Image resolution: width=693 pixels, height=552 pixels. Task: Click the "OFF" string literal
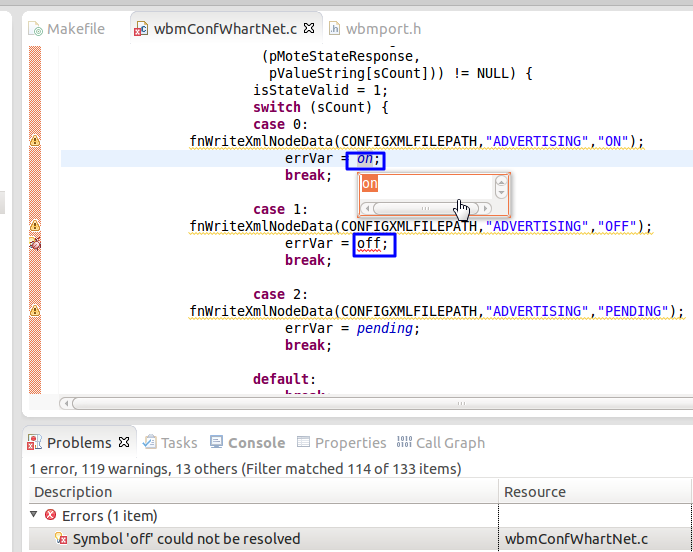(617, 226)
